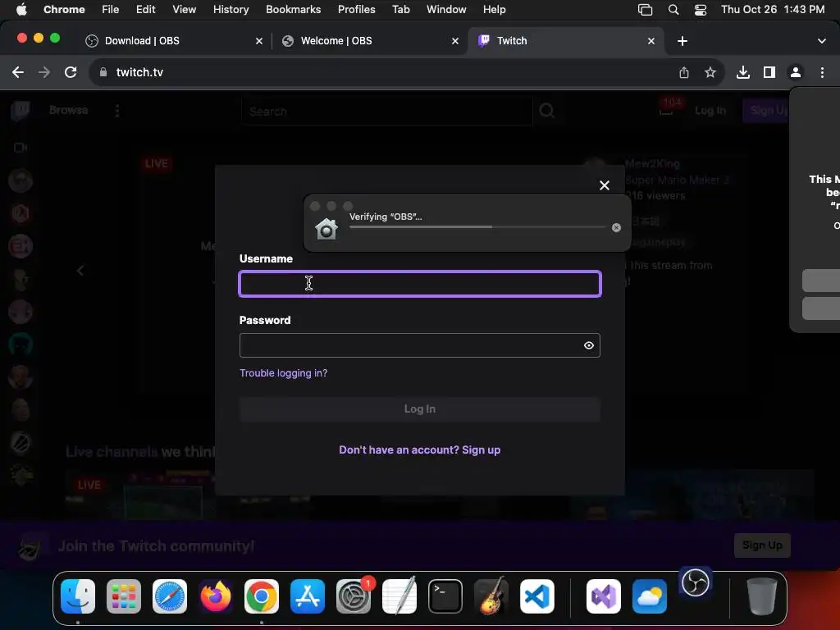Screen dimensions: 840x630
Task: Open the date and time clock
Action: (773, 10)
